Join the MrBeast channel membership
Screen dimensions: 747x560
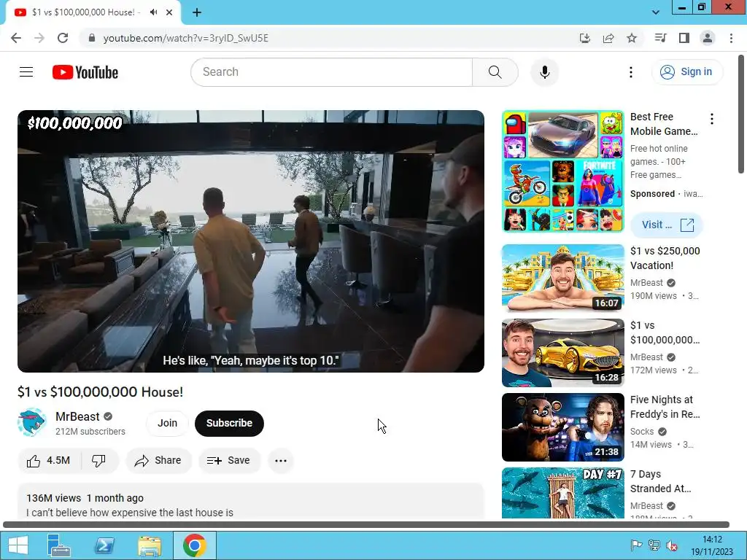click(167, 423)
